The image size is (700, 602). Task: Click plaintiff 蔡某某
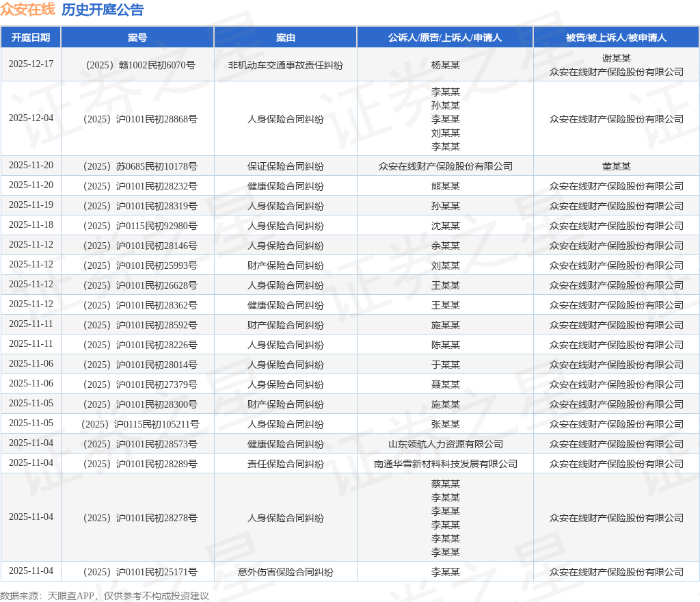point(445,484)
